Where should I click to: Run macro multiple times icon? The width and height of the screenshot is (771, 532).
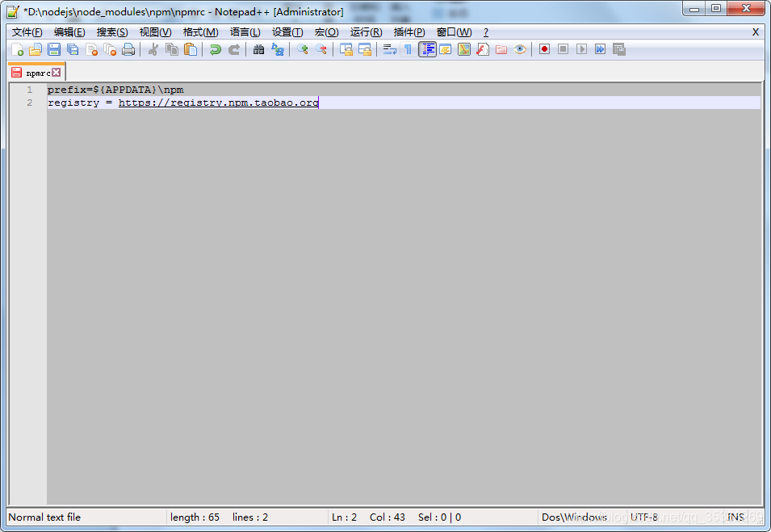(601, 50)
